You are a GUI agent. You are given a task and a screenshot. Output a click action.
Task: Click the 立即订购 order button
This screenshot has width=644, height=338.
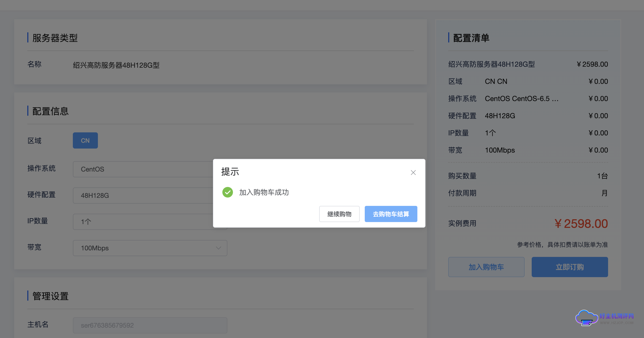point(569,267)
